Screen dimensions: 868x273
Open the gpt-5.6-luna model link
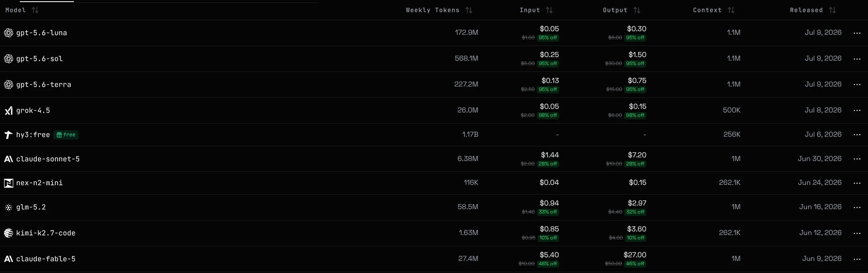click(42, 33)
